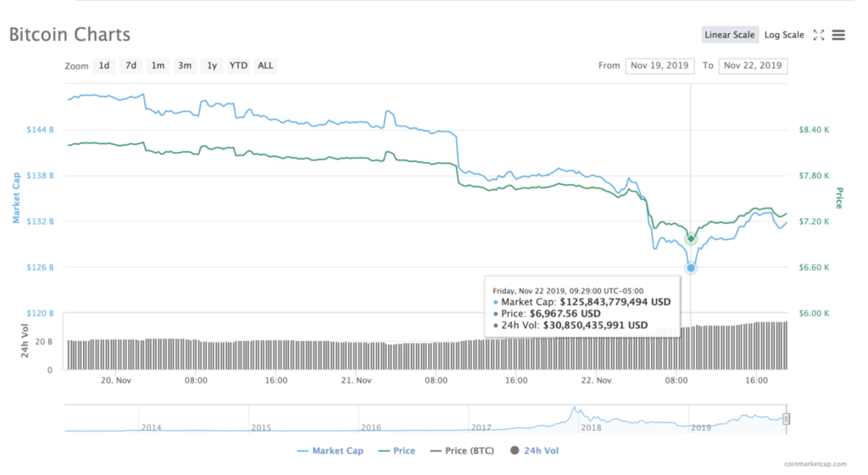The height and width of the screenshot is (475, 868).
Task: Set zoom to 1d
Action: [x=104, y=65]
